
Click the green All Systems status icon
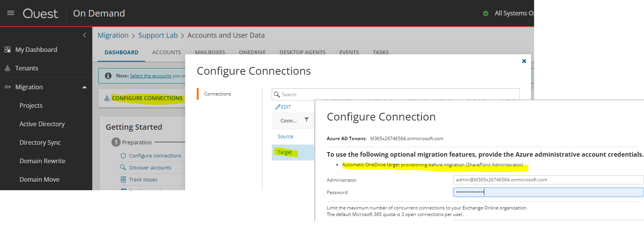tap(486, 13)
